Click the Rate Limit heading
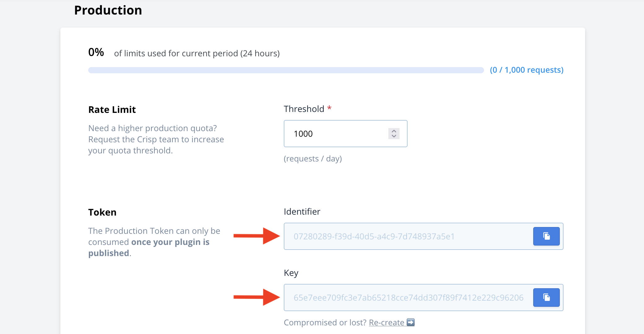644x334 pixels. [112, 109]
